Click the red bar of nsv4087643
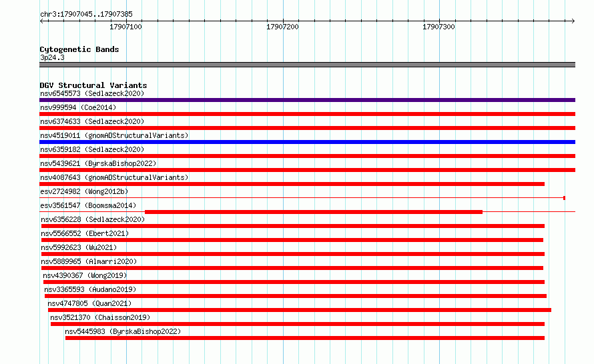594x364 pixels. (x=292, y=184)
